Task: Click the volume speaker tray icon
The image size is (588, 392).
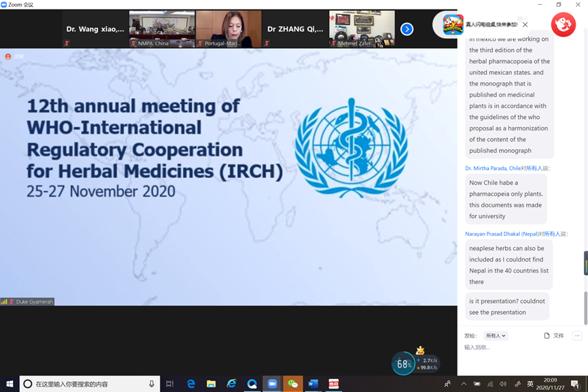Action: pos(503,384)
